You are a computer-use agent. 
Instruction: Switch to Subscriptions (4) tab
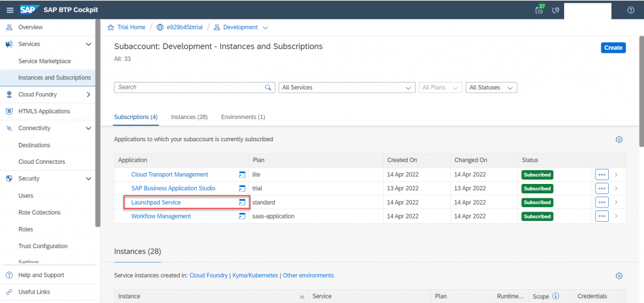[136, 117]
